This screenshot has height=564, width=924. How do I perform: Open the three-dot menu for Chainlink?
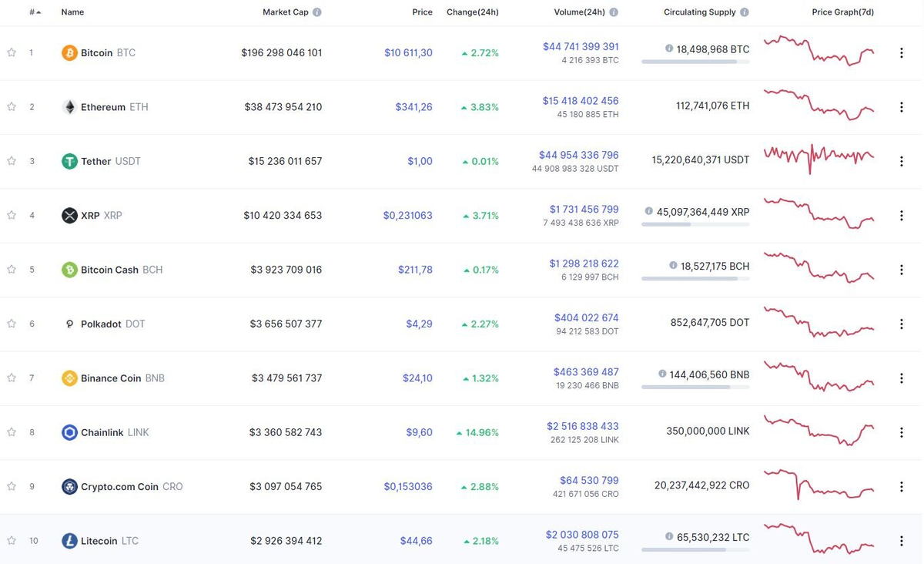[x=901, y=432]
